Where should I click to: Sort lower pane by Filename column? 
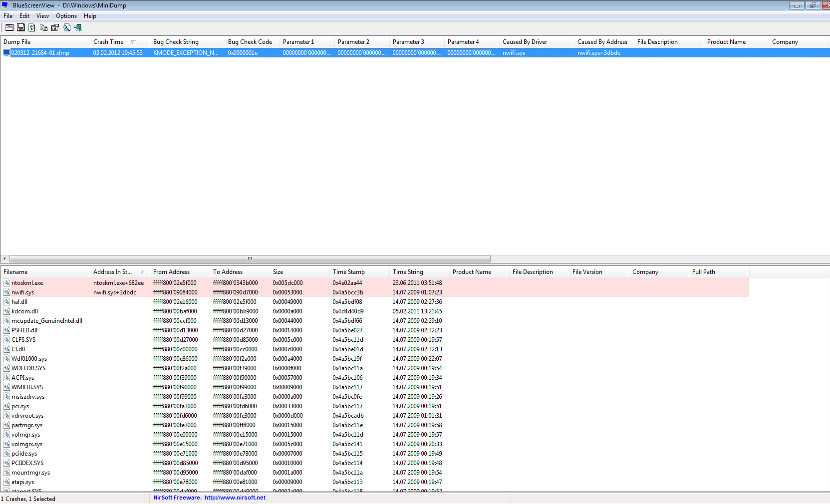tap(45, 272)
